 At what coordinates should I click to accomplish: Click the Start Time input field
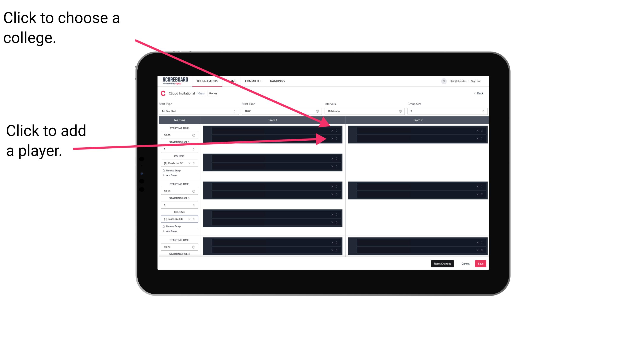tap(281, 111)
